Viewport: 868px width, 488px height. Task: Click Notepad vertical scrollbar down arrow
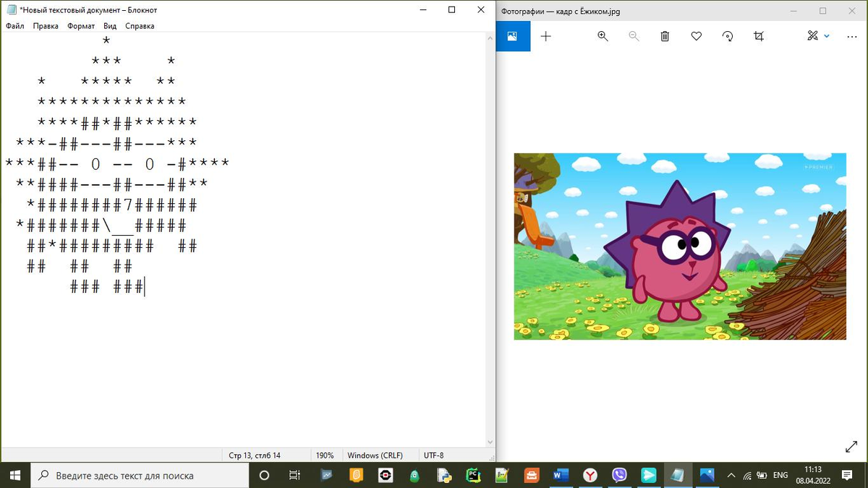pyautogui.click(x=492, y=442)
